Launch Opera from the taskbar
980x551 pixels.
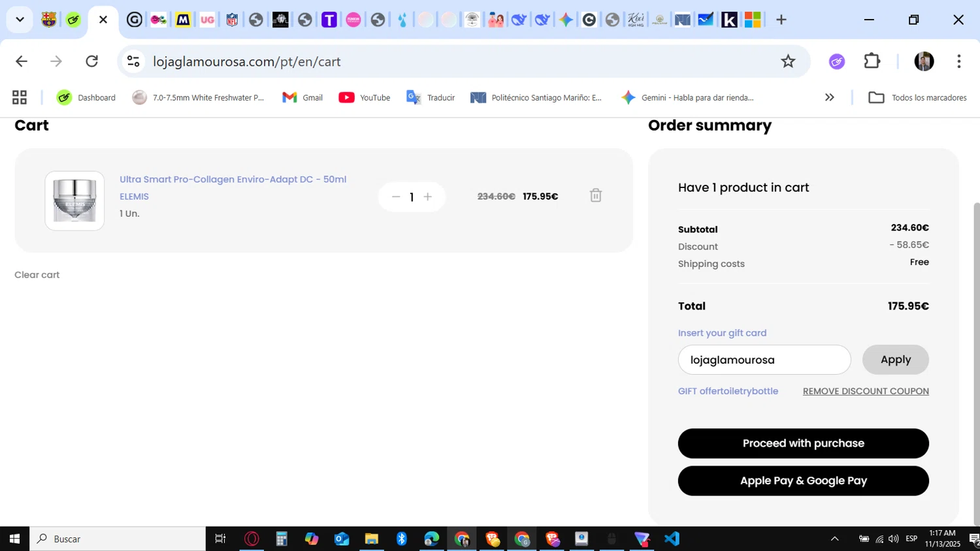coord(252,539)
